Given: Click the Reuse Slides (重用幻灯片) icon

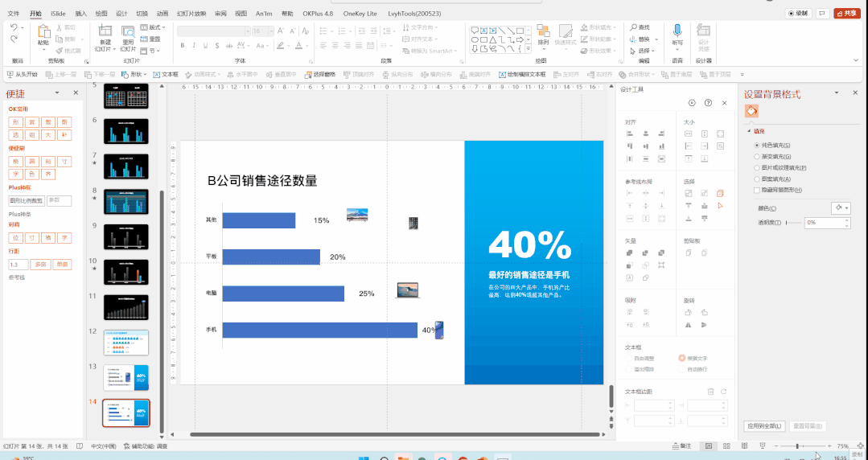Looking at the screenshot, I should click(x=128, y=31).
